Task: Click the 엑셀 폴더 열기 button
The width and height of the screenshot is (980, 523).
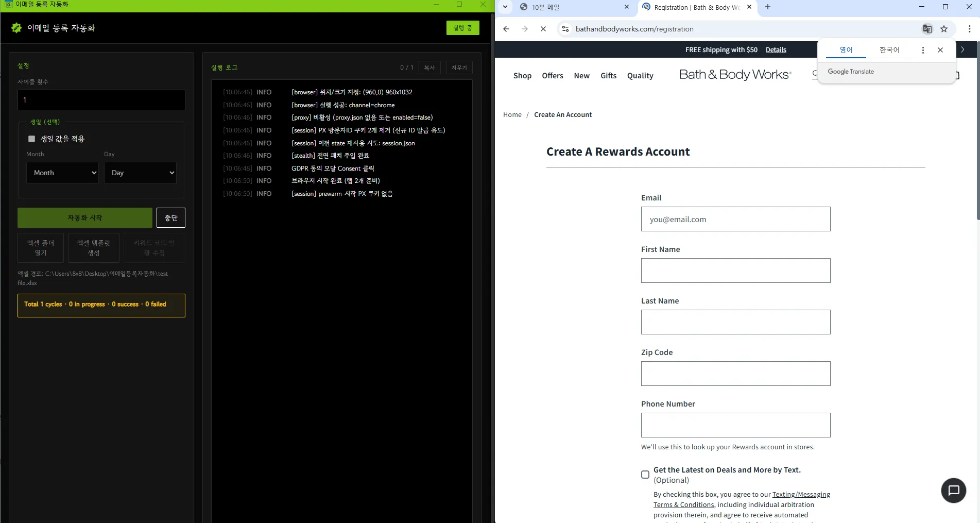Action: click(41, 248)
